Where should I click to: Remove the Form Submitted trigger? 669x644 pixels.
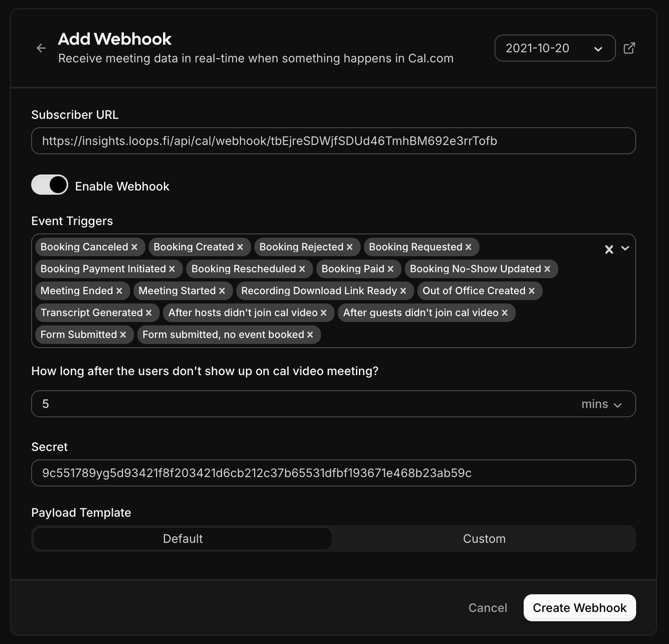click(x=123, y=335)
